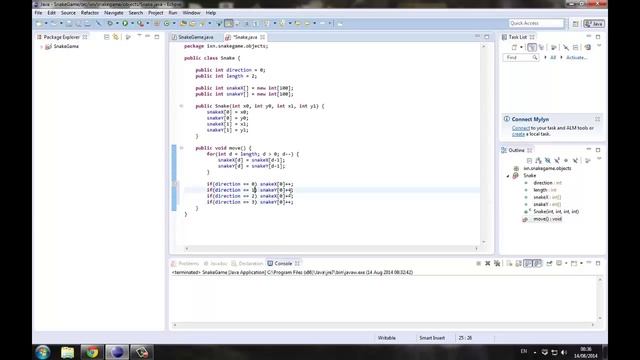Expand SnakeGame project in Package Explorer

(42, 47)
